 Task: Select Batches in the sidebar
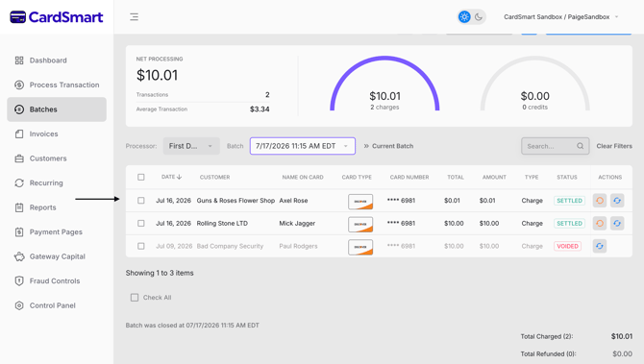click(x=57, y=109)
